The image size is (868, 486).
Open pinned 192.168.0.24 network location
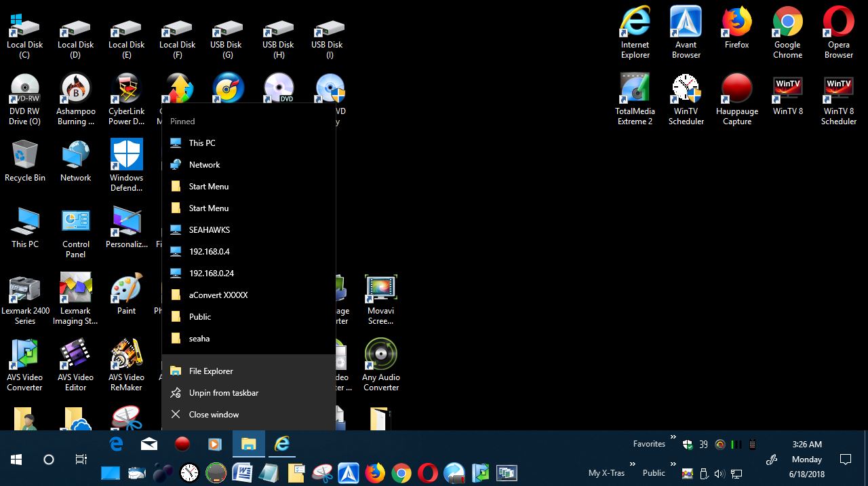211,274
